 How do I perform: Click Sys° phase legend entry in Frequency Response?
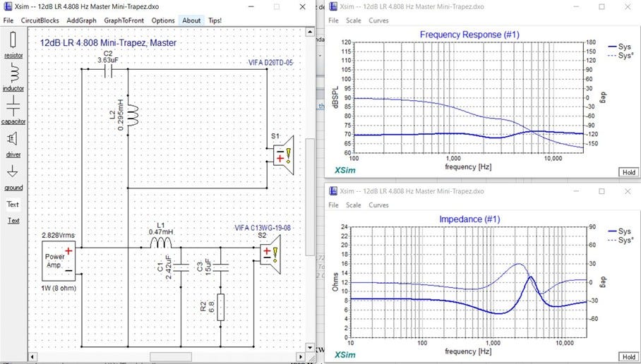(x=621, y=56)
